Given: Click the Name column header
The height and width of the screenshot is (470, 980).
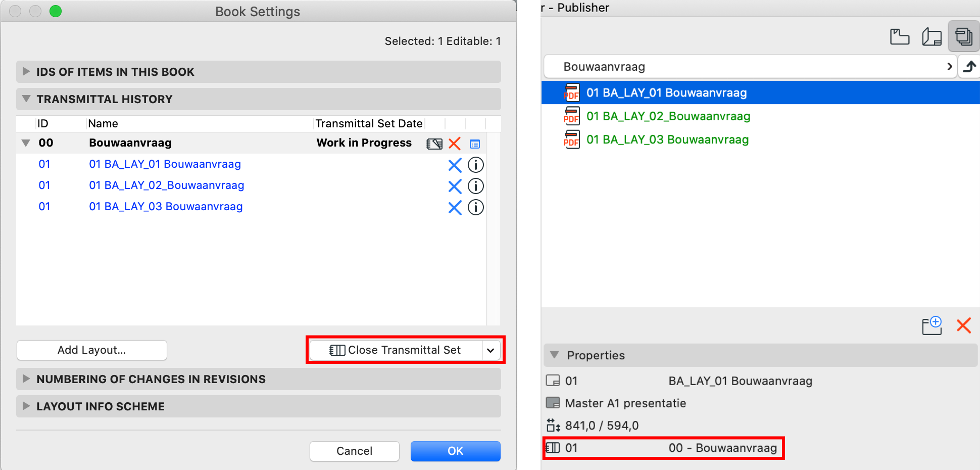Looking at the screenshot, I should (103, 123).
